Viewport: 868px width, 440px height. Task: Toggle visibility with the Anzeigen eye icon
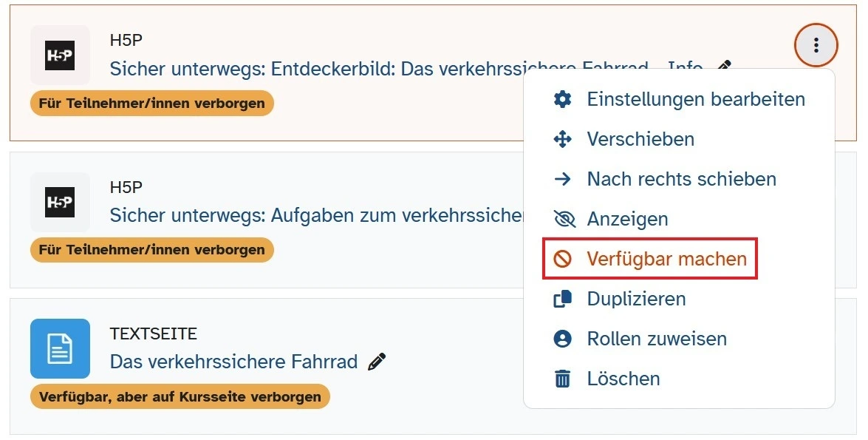[x=563, y=219]
